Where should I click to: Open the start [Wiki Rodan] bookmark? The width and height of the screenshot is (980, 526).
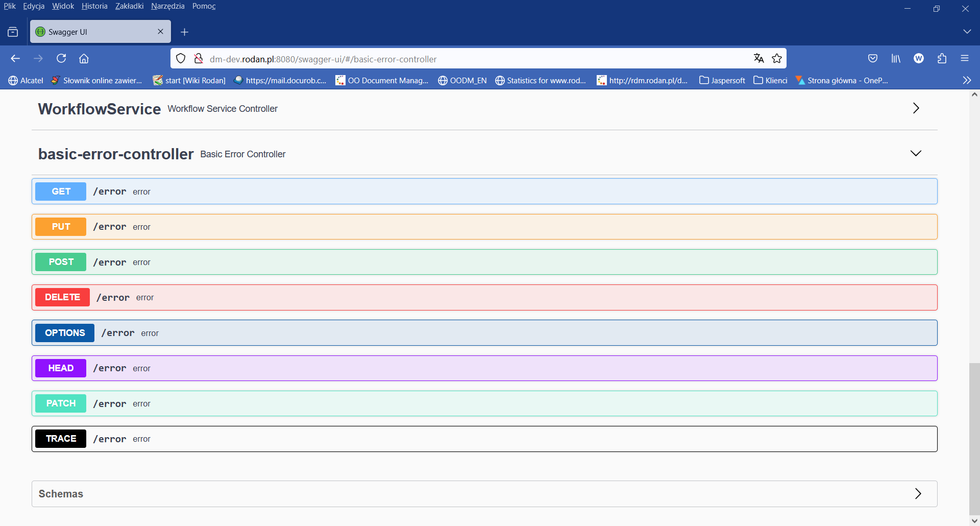[188, 80]
